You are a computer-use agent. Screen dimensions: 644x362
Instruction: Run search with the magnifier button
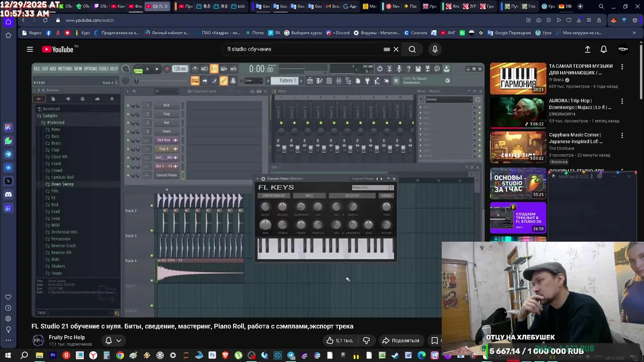coord(412,49)
